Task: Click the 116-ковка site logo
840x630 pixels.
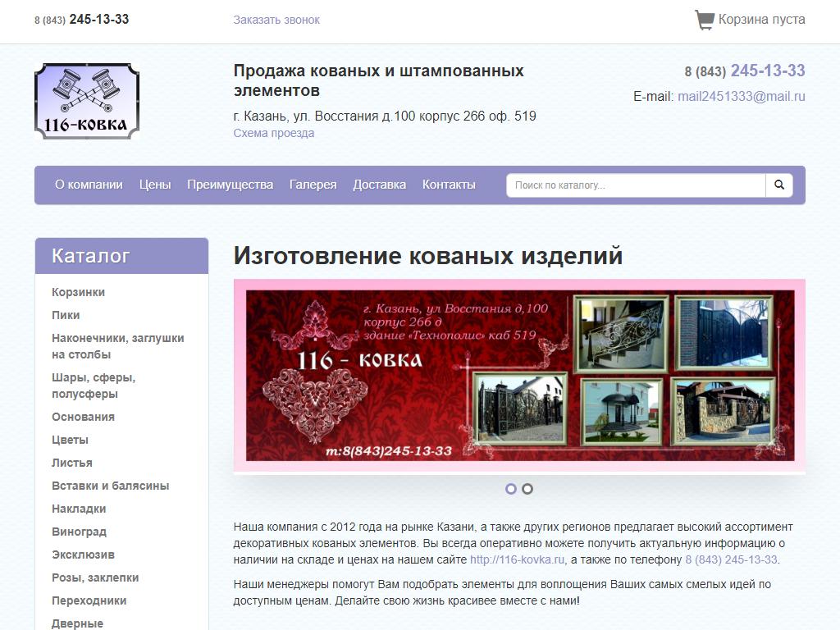Action: pos(87,101)
